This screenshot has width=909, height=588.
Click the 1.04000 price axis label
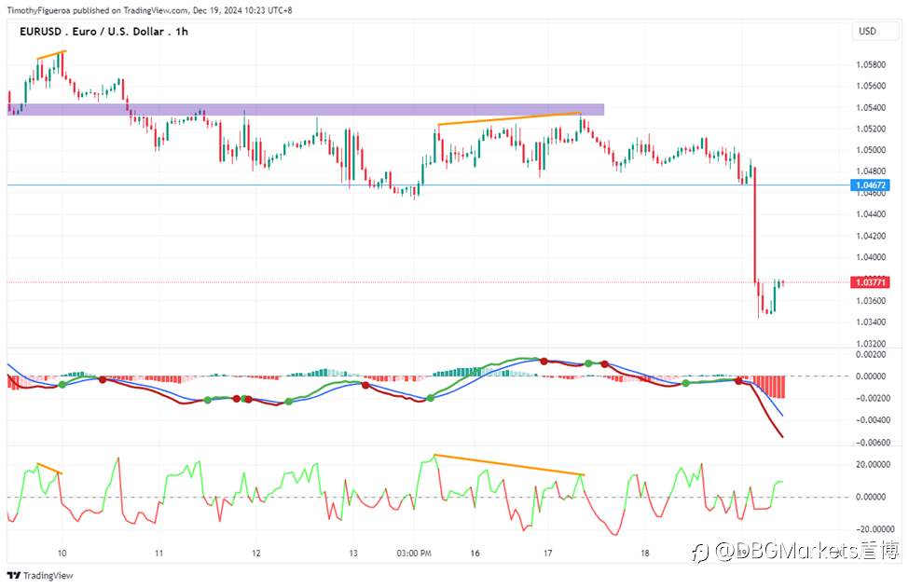871,257
